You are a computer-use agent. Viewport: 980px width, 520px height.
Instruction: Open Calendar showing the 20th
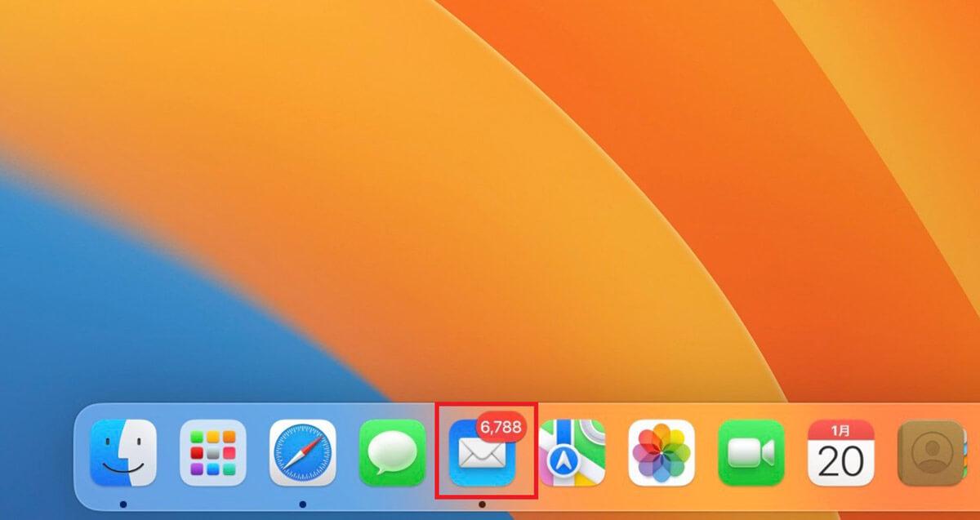tap(841, 453)
